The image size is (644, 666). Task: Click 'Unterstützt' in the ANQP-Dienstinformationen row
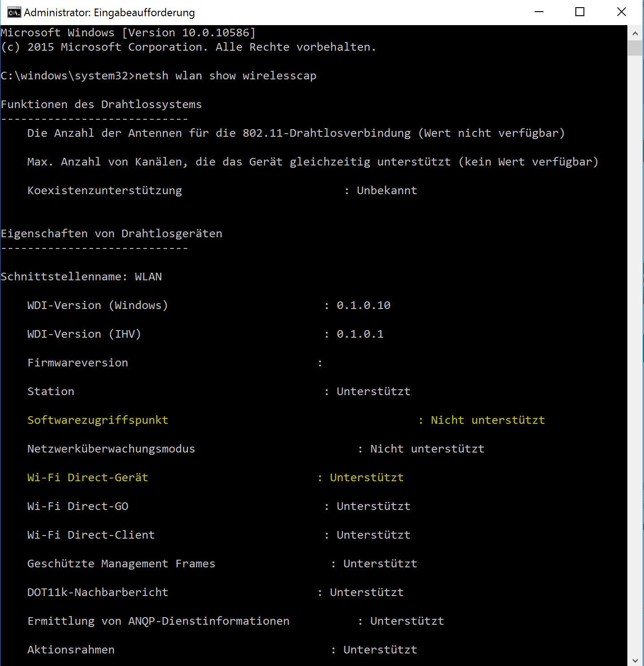407,621
